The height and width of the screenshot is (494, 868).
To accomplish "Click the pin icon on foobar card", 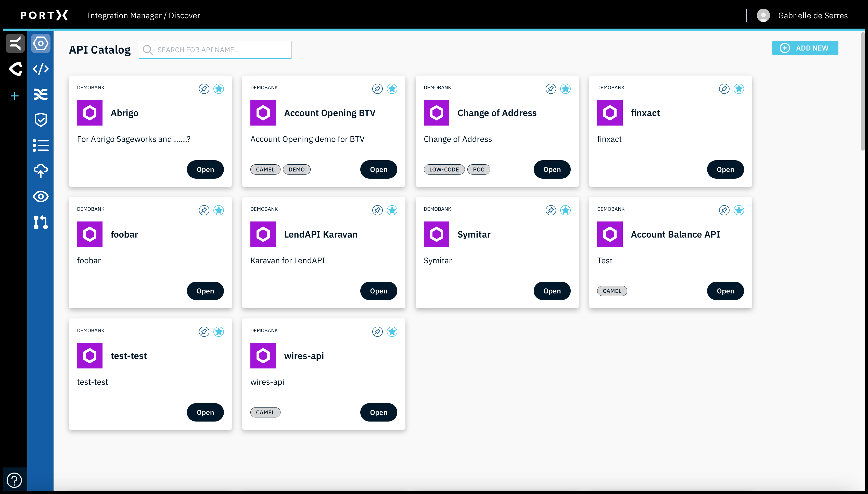I will 204,210.
